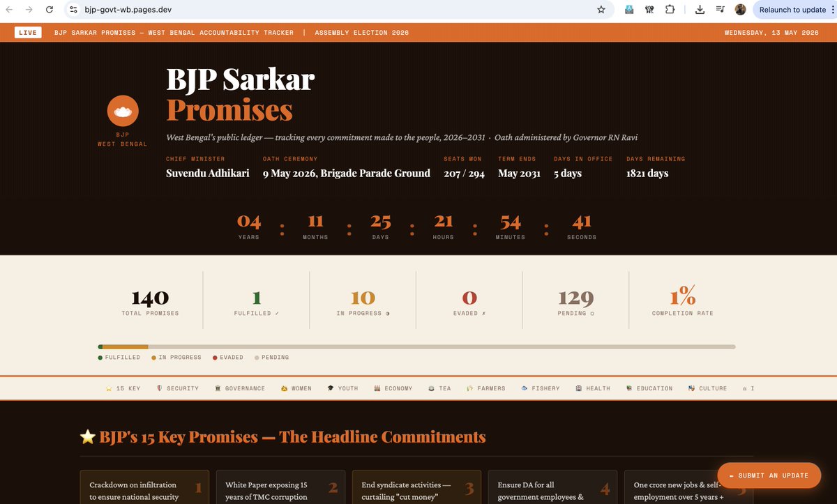
Task: Open promise card 1 Crackdown on infiltration
Action: (144, 487)
